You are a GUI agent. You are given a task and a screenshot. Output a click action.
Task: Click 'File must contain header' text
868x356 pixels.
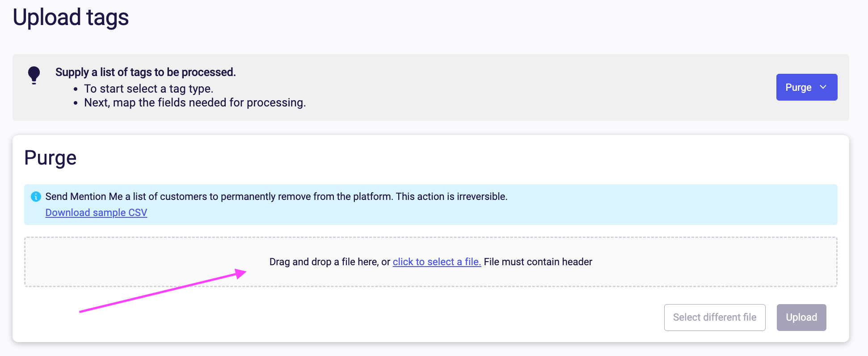(538, 262)
